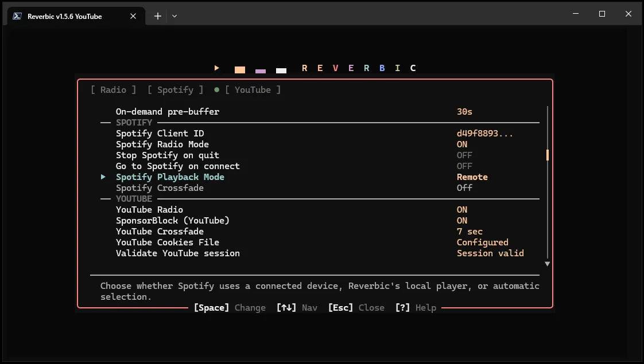The image size is (644, 364).
Task: Click the [↑↓] Nav hint
Action: (297, 308)
